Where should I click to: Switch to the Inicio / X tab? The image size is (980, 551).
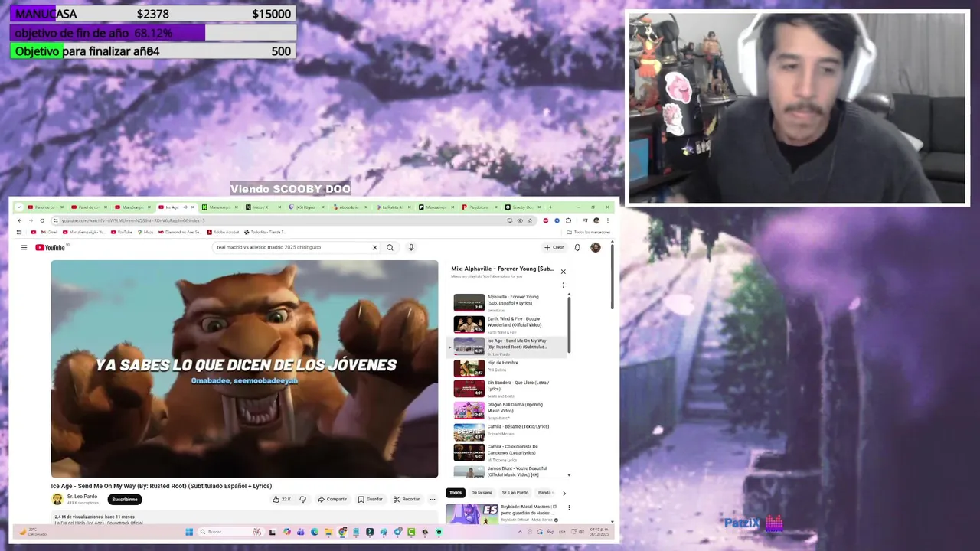point(263,207)
